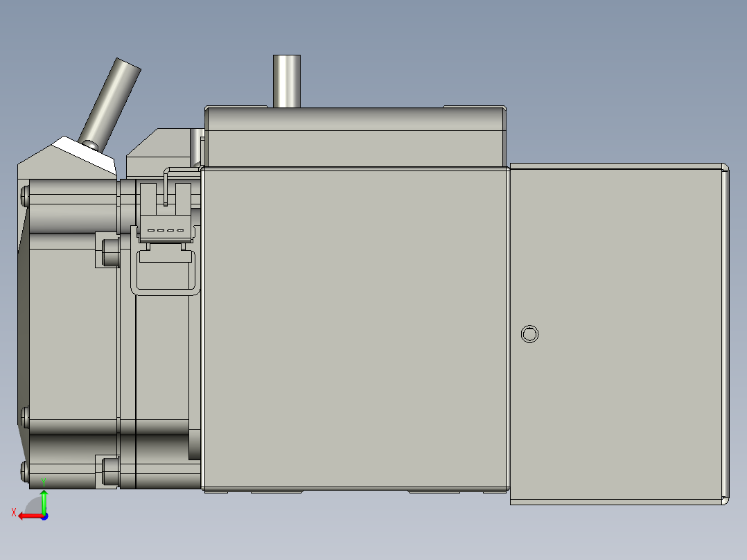Click the rounded tip of the angled pipe

(x=127, y=62)
